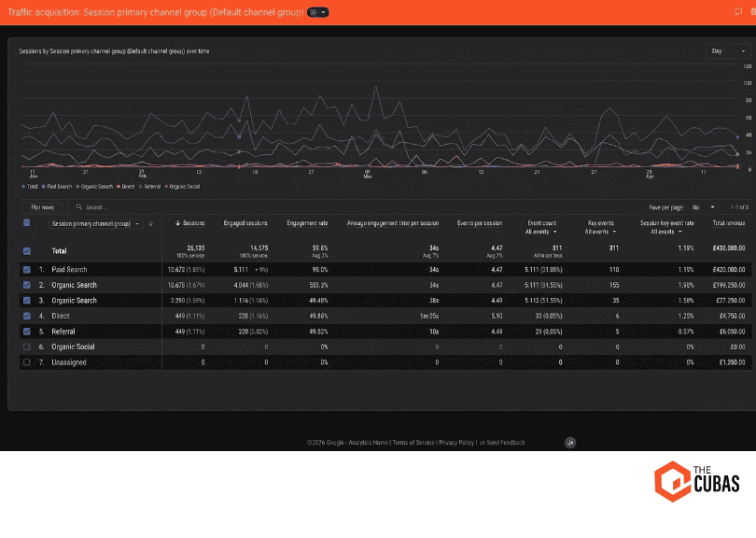Open the comments icon in the header bar
The image size is (756, 538).
tap(737, 10)
